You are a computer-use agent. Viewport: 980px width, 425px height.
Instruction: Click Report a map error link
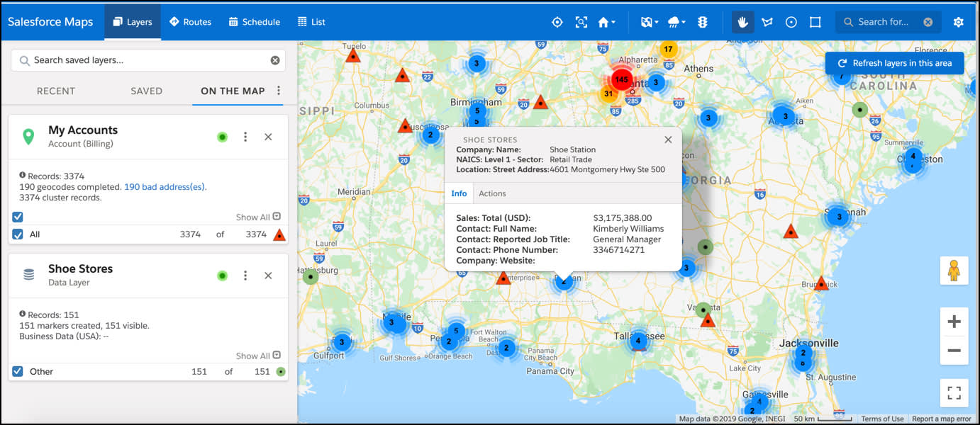point(942,419)
